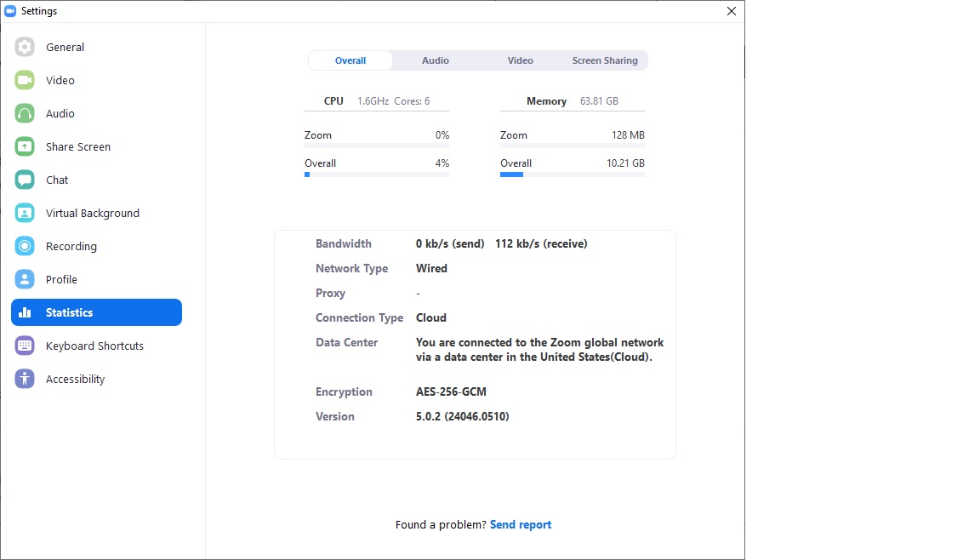The width and height of the screenshot is (980, 560).
Task: Close the Settings window
Action: 731,11
